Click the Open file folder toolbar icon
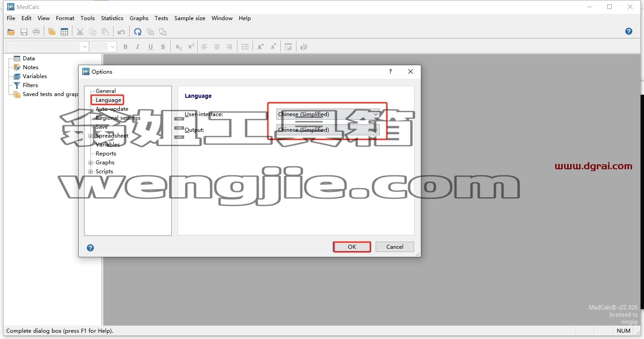644x339 pixels. click(x=11, y=32)
